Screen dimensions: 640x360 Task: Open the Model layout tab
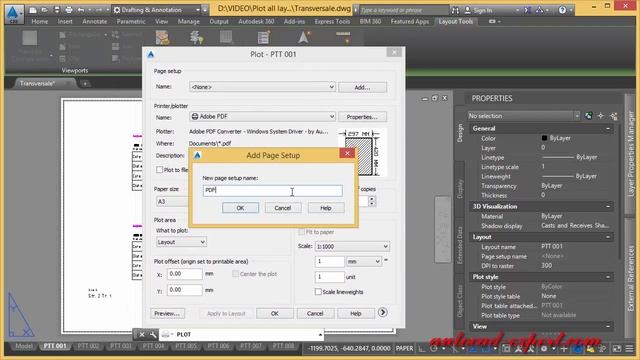tap(24, 346)
